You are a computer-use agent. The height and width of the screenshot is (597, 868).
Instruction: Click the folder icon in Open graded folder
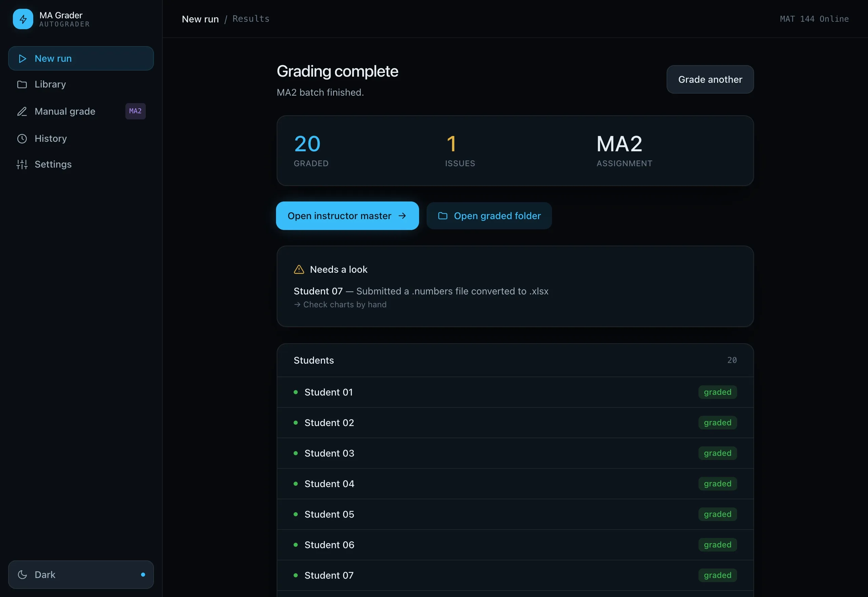coord(442,216)
